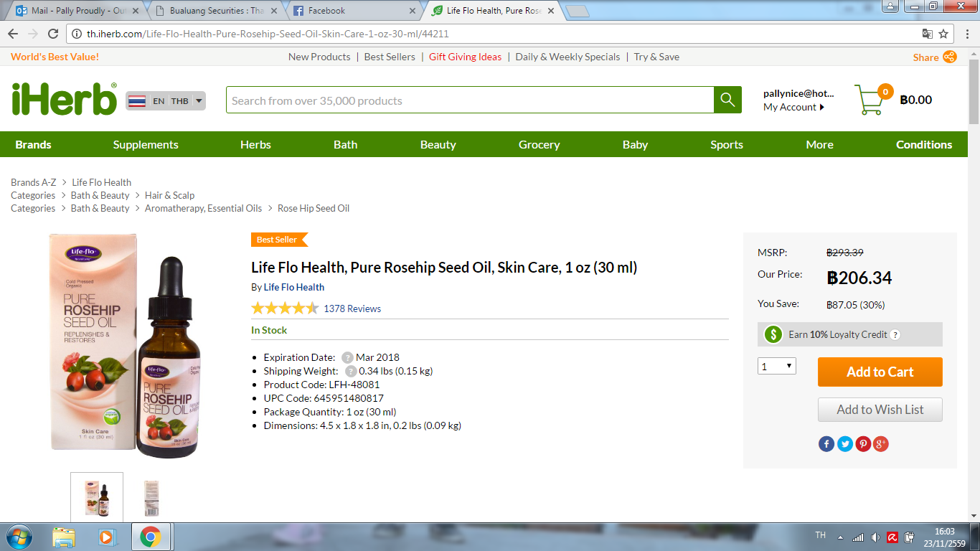Open the Sports navigation menu

pyautogui.click(x=727, y=144)
